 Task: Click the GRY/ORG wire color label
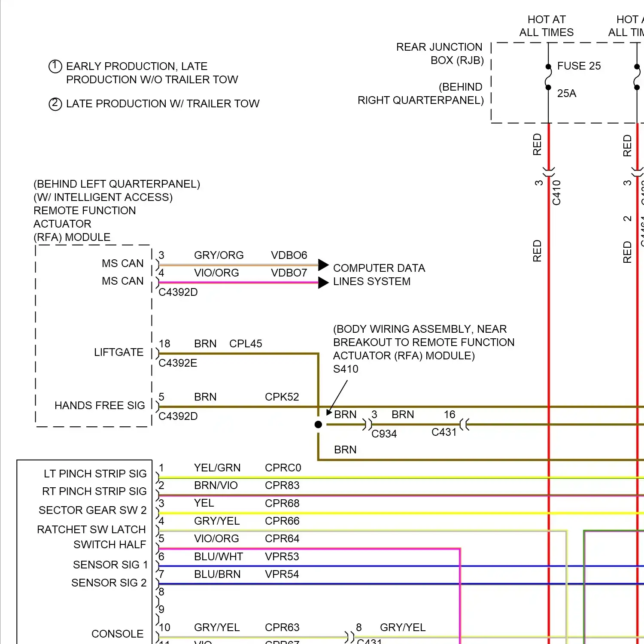coord(219,255)
